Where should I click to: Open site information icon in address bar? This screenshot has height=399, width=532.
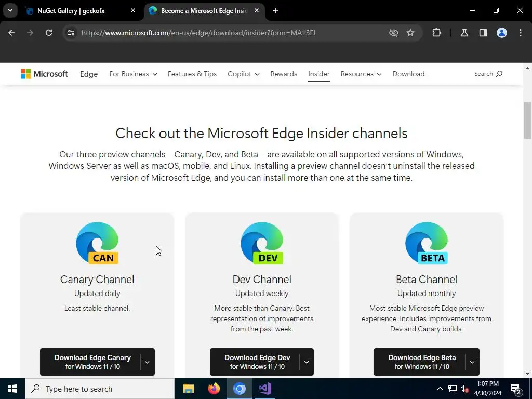(x=71, y=33)
